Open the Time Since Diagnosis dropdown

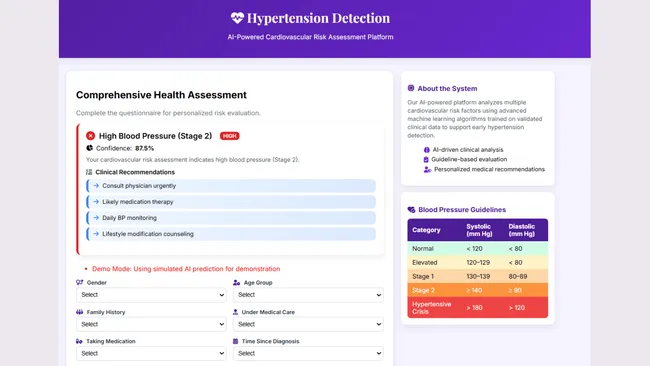coord(308,354)
